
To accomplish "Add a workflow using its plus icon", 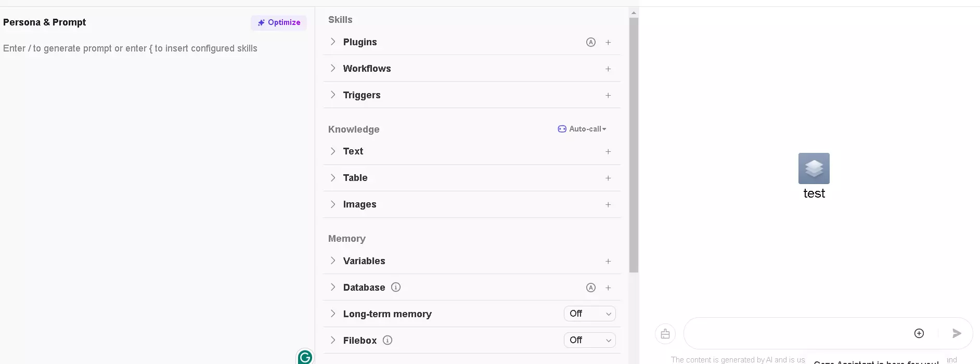I will [x=608, y=69].
